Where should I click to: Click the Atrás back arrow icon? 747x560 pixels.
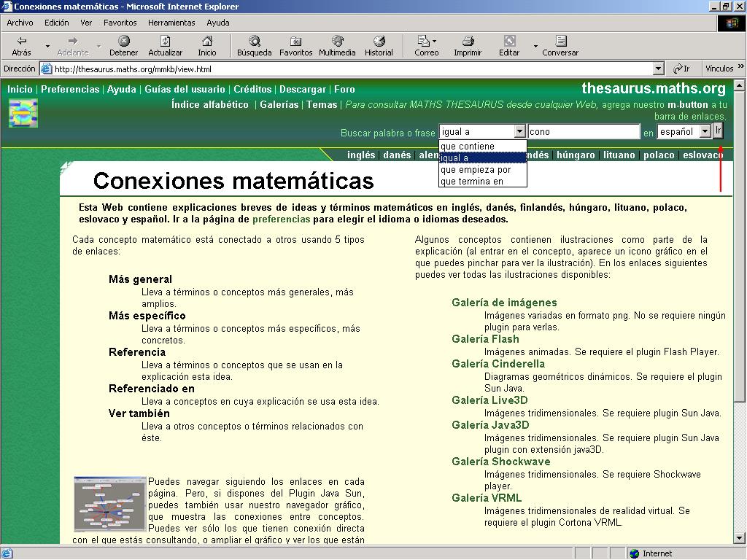click(x=21, y=42)
